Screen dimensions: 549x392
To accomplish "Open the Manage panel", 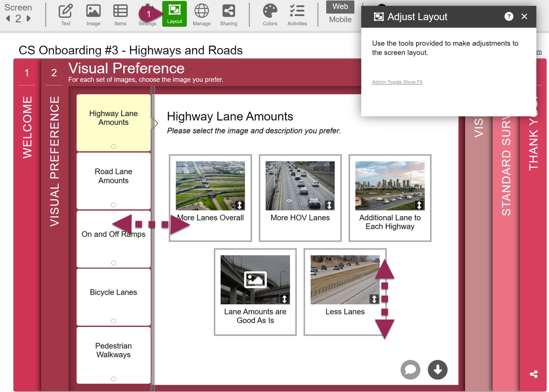I will pyautogui.click(x=201, y=15).
